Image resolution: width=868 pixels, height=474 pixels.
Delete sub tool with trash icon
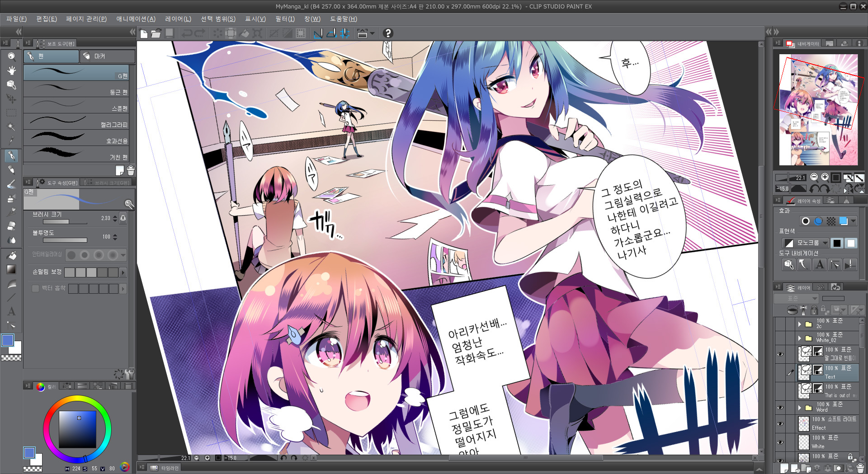(131, 170)
